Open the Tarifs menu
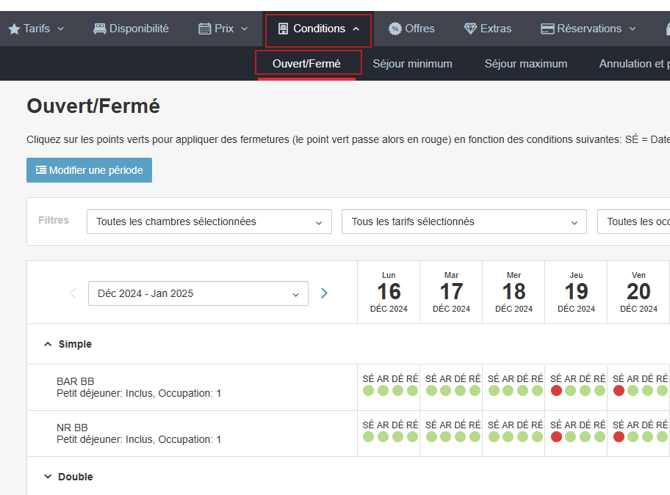670x495 pixels. coord(36,29)
